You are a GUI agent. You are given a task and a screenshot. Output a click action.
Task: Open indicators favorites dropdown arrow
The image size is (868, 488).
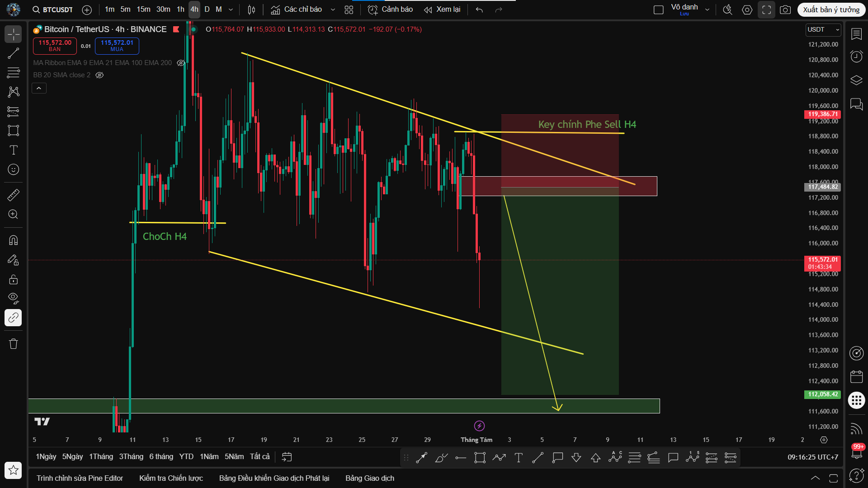333,9
